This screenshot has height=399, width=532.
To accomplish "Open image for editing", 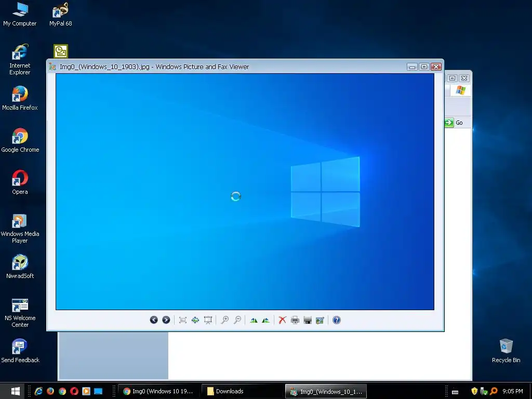I will tap(320, 320).
